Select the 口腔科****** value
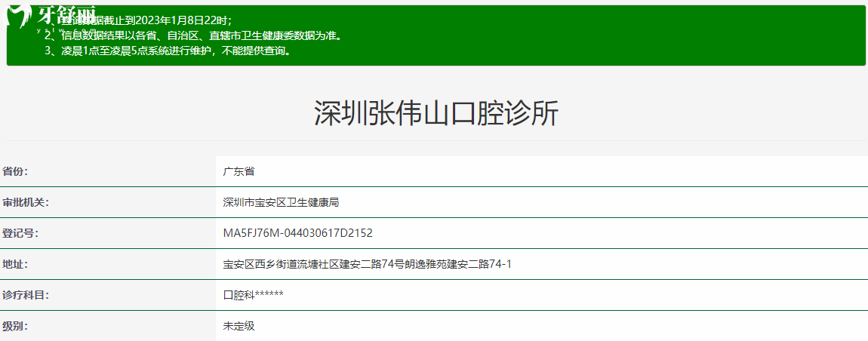The image size is (868, 341). [253, 296]
